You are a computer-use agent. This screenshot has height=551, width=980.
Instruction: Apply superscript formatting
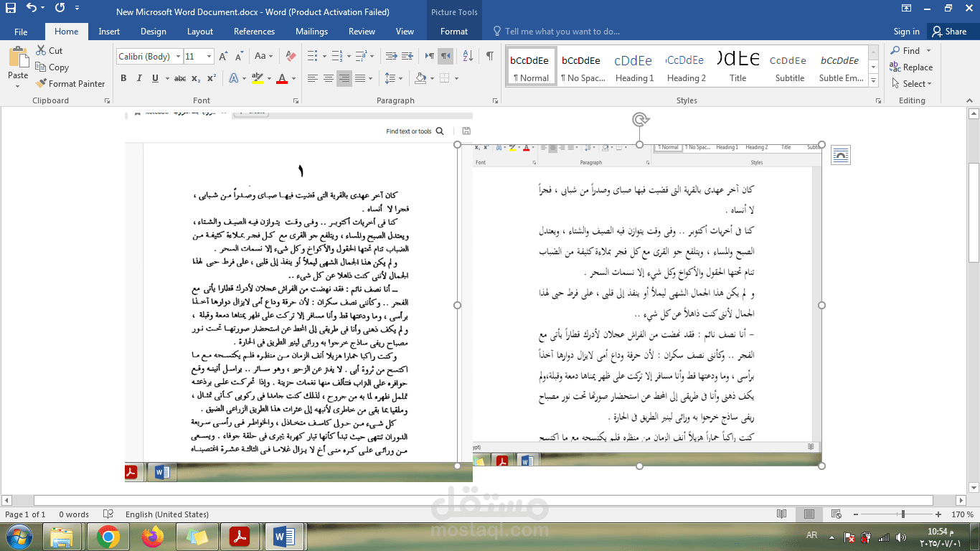(x=211, y=78)
